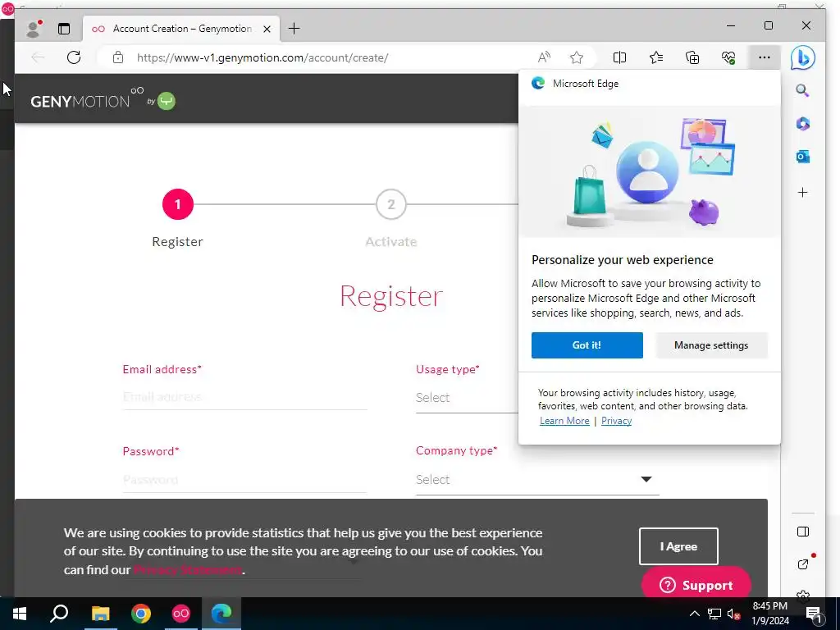
Task: Open the Favorites list icon
Action: (x=655, y=57)
